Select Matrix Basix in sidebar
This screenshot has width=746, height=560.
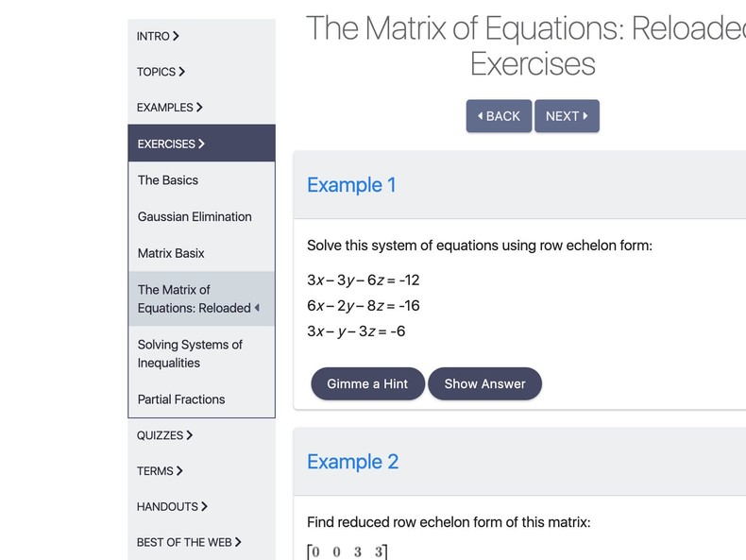point(171,253)
